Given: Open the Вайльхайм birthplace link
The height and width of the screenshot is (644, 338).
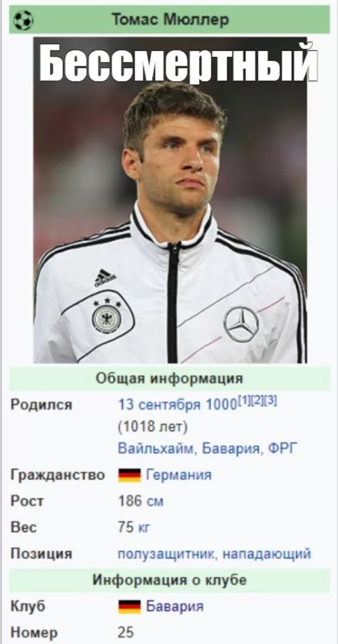Looking at the screenshot, I should [x=154, y=448].
